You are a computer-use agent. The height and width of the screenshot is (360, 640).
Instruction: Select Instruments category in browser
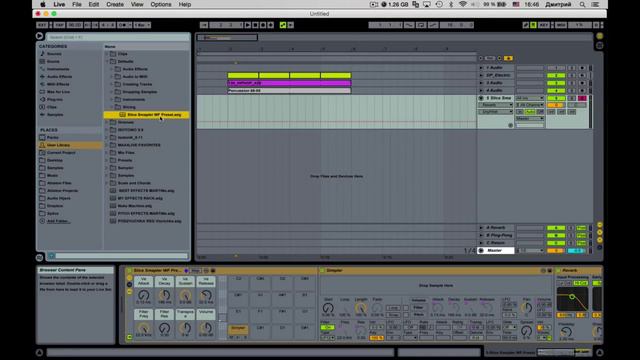coord(58,69)
